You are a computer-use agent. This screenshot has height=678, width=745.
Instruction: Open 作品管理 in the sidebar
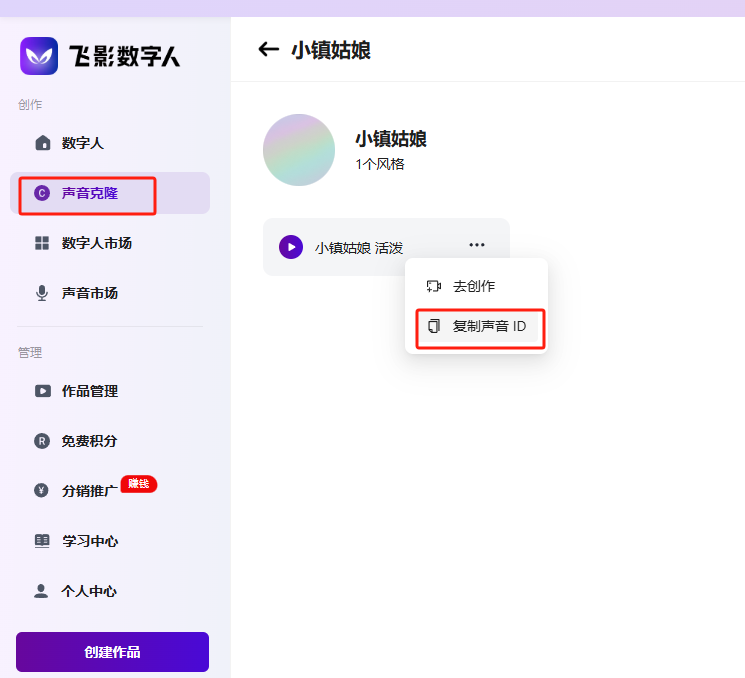pyautogui.click(x=110, y=391)
